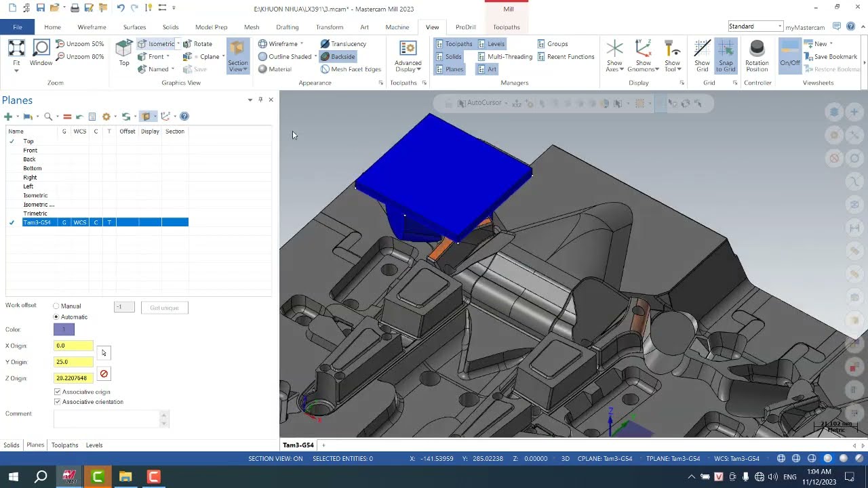
Task: Select the Isometric graphics view
Action: click(157, 44)
